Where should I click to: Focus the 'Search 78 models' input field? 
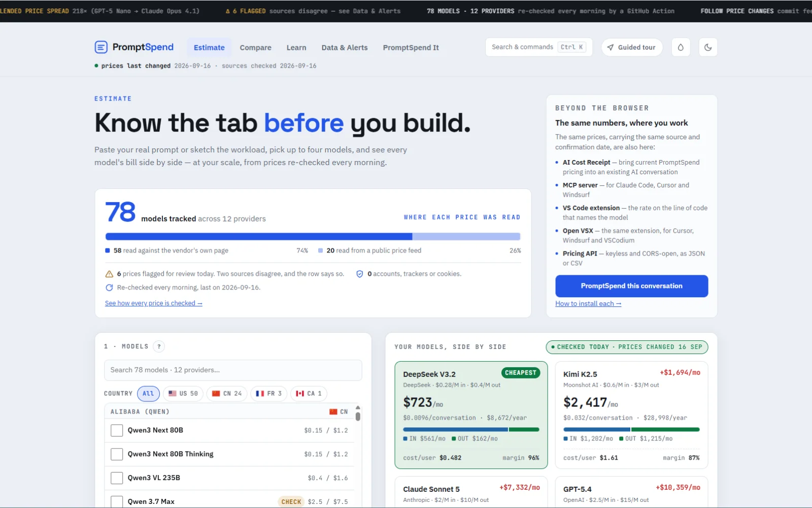(233, 370)
